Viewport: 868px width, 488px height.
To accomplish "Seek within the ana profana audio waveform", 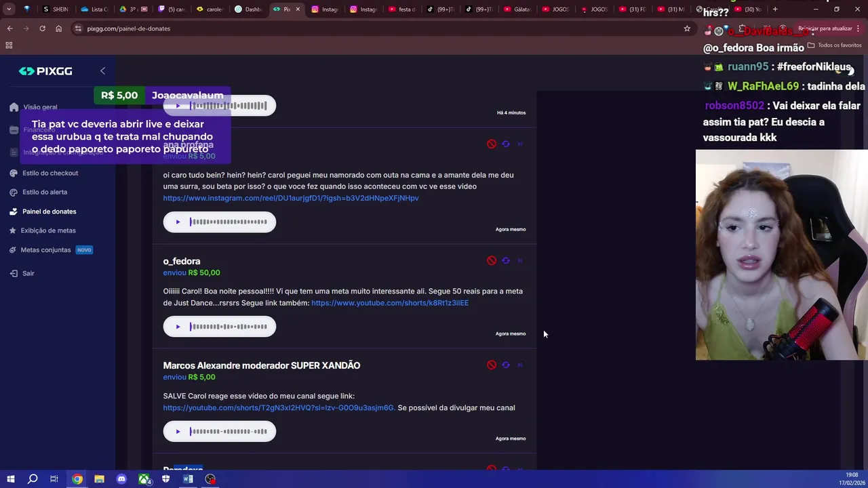I will [229, 222].
